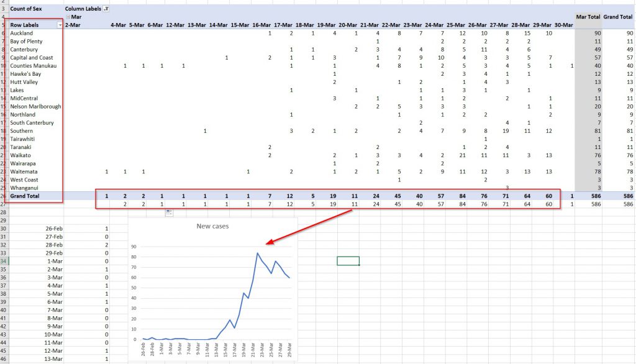636x364 pixels.
Task: Click the fill handle of selected cell
Action: pyautogui.click(x=359, y=265)
